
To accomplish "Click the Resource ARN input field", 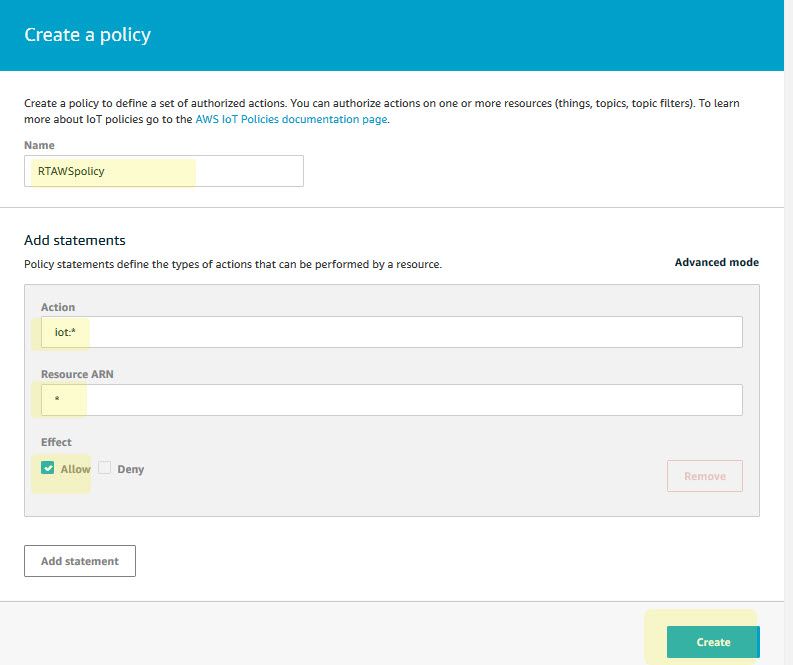I will click(x=391, y=400).
